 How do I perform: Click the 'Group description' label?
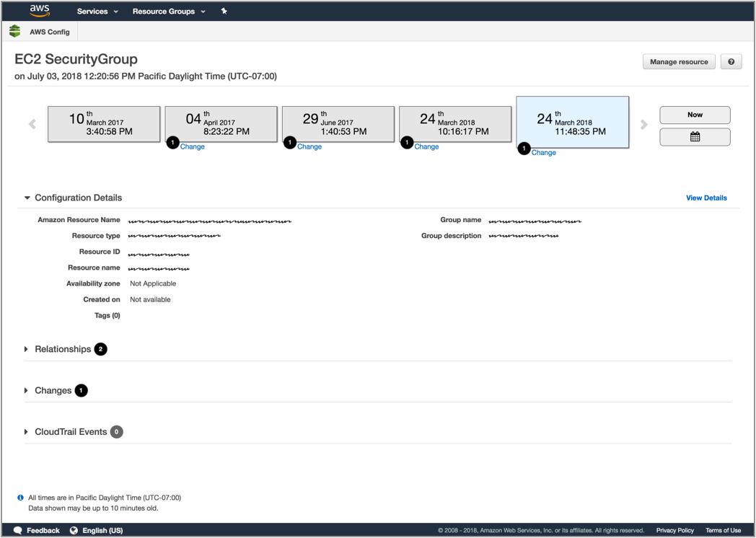point(452,236)
